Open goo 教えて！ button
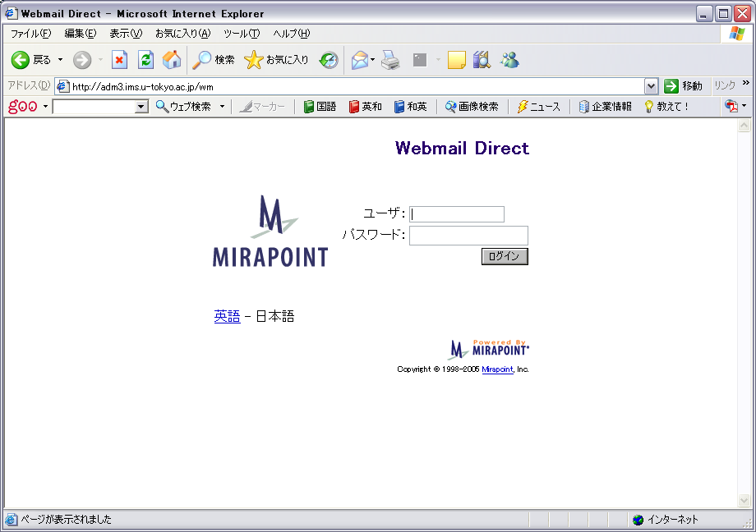 pyautogui.click(x=666, y=107)
